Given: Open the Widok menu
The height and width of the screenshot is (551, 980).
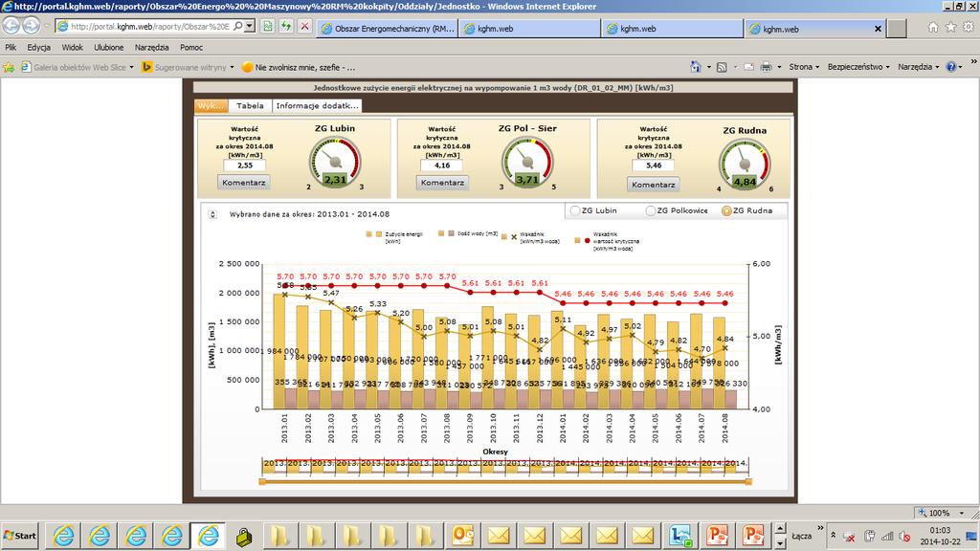Looking at the screenshot, I should coord(72,48).
